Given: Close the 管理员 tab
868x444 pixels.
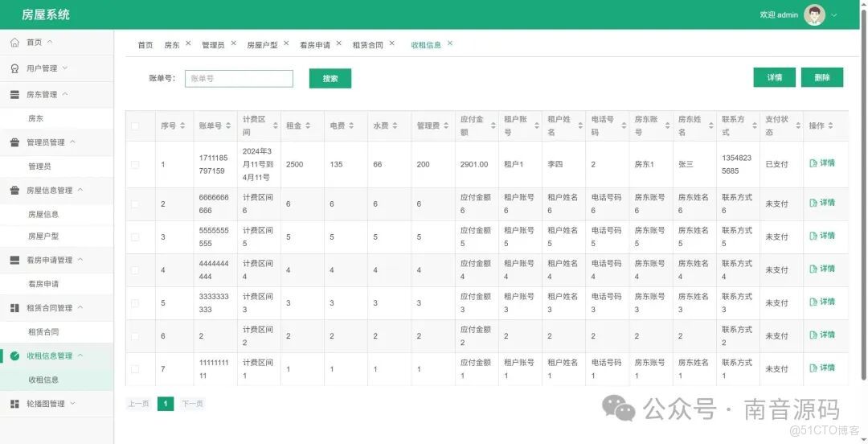Looking at the screenshot, I should tap(234, 43).
